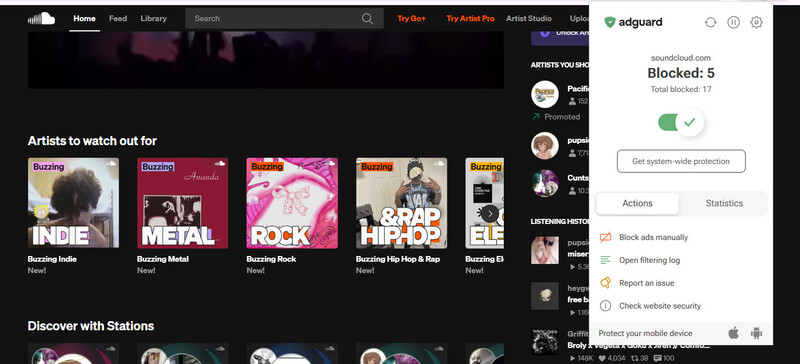Viewport: 800px width, 364px height.
Task: Pause AdGuard protection with pause icon
Action: [x=734, y=22]
